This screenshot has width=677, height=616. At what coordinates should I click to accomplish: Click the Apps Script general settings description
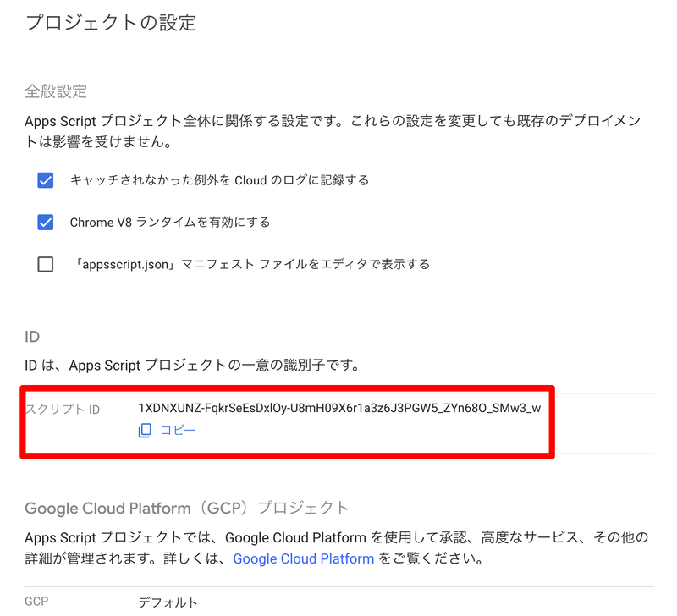point(330,129)
